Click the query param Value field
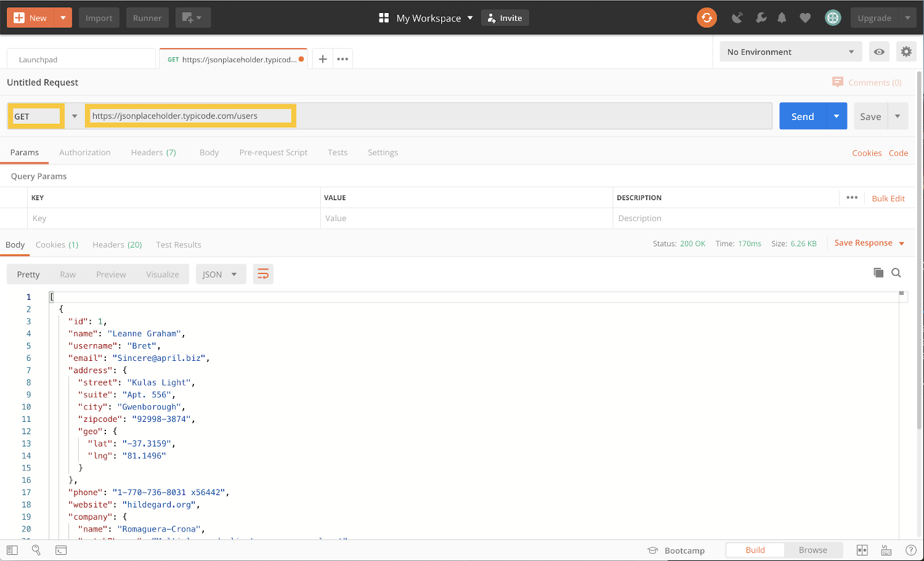924x561 pixels. (466, 218)
